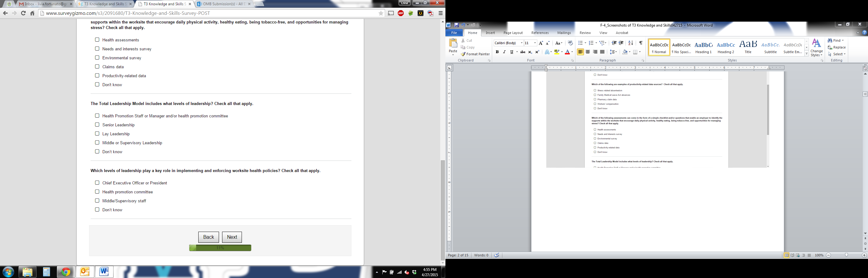The image size is (868, 278).
Task: Click the survey Next button
Action: pyautogui.click(x=232, y=237)
